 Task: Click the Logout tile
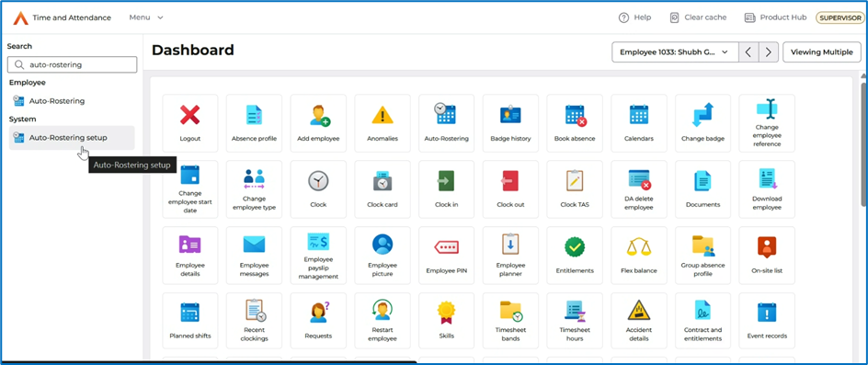pos(189,123)
